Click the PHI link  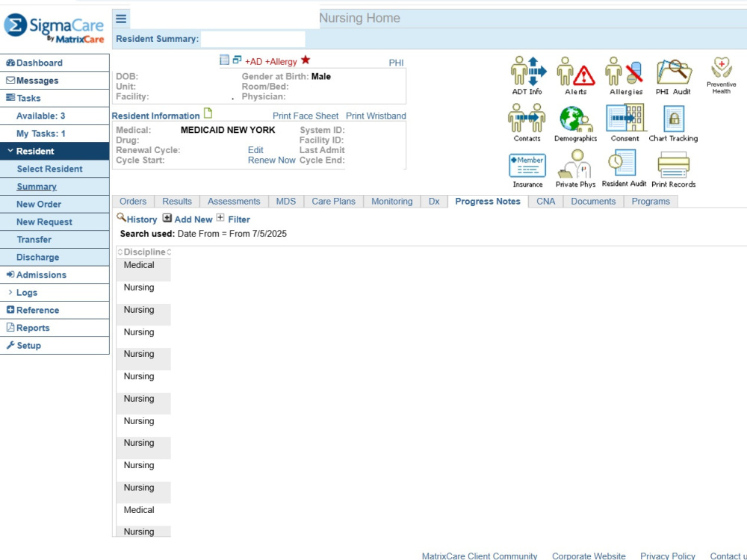pos(396,63)
